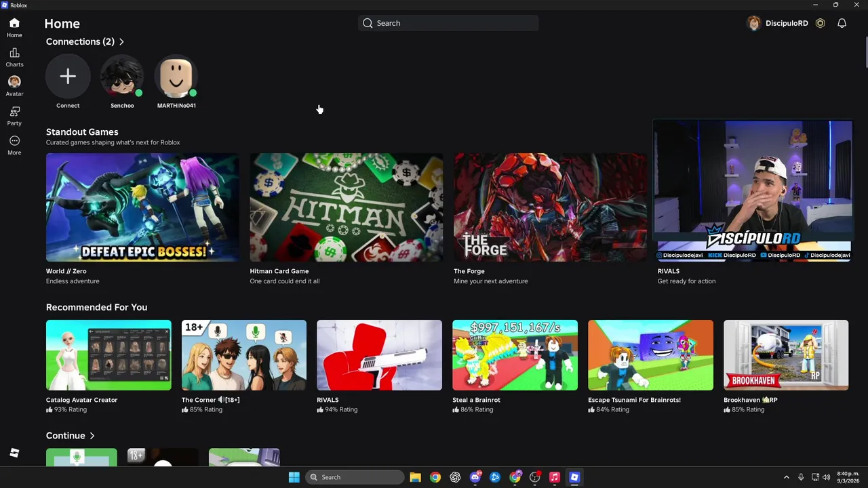
Task: Click the 'Standout Games' heading
Action: click(x=82, y=132)
